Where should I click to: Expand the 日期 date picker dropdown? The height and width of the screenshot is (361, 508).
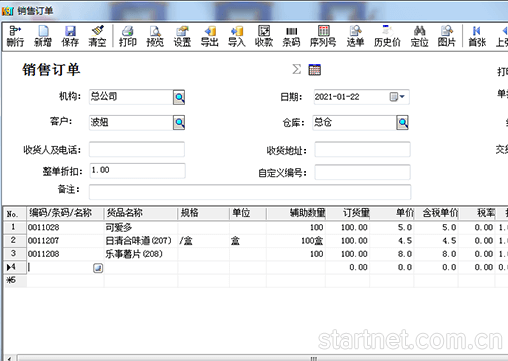(397, 97)
